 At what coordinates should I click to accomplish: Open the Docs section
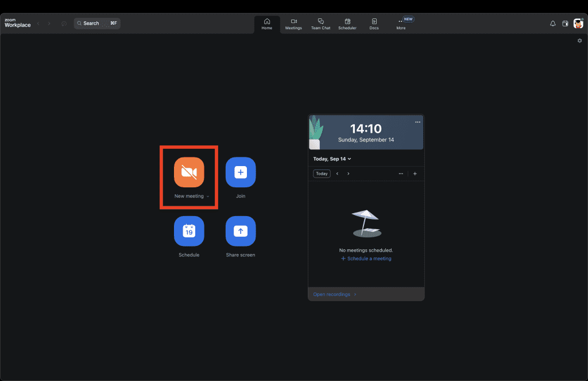tap(374, 23)
